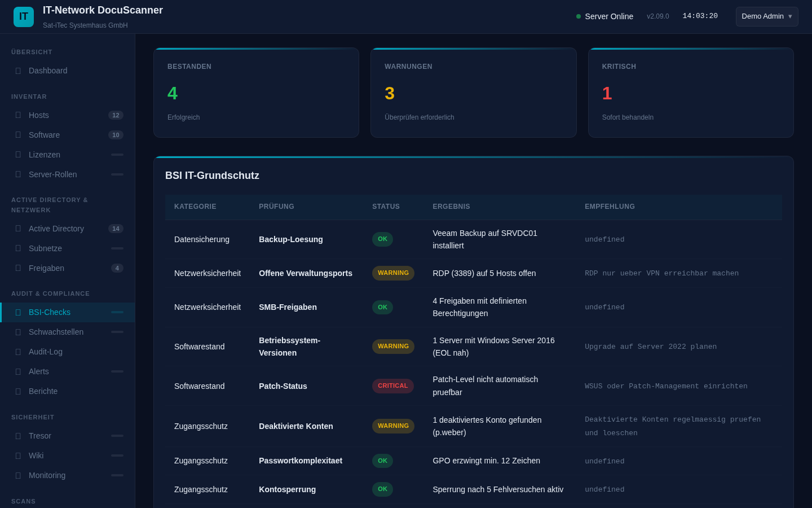The width and height of the screenshot is (812, 508).
Task: Click the IT logo icon
Action: coord(24,17)
